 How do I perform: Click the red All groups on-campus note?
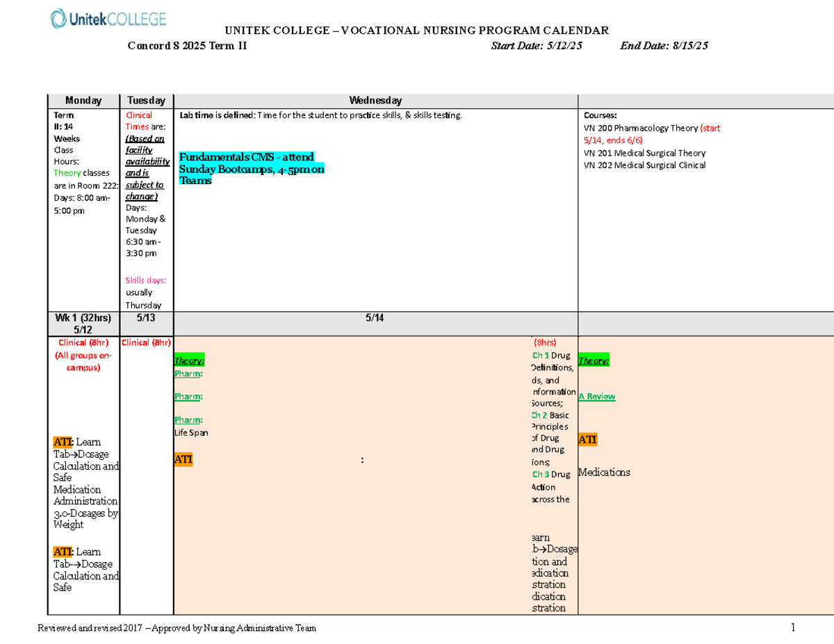(83, 361)
